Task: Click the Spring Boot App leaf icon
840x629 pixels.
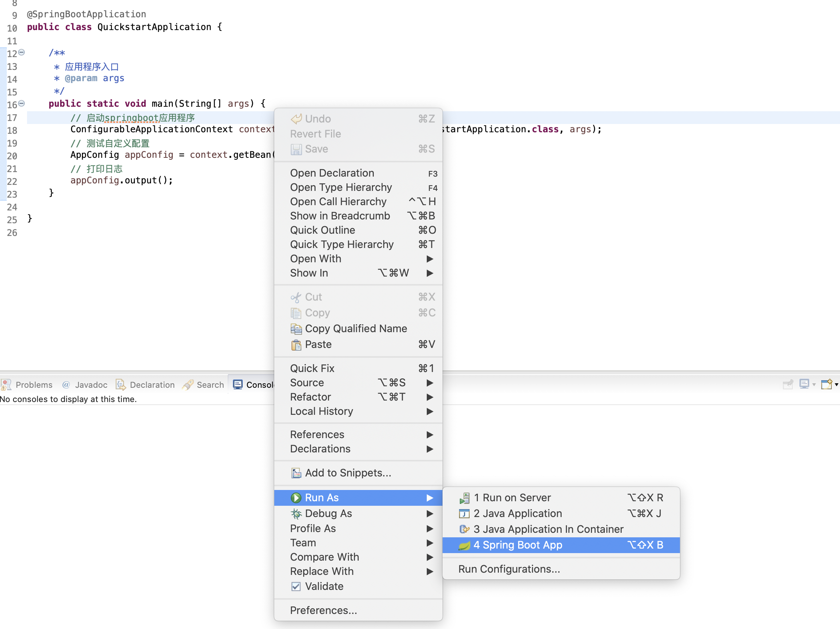Action: pyautogui.click(x=464, y=546)
